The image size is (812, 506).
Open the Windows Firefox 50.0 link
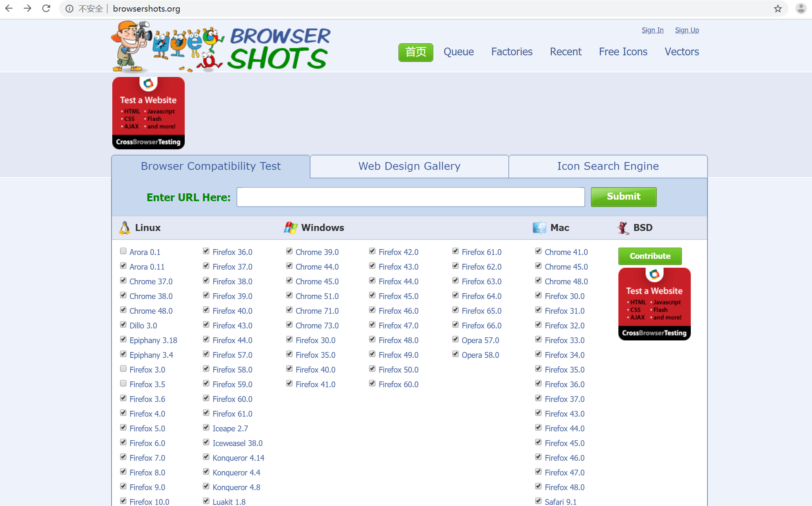[398, 370]
